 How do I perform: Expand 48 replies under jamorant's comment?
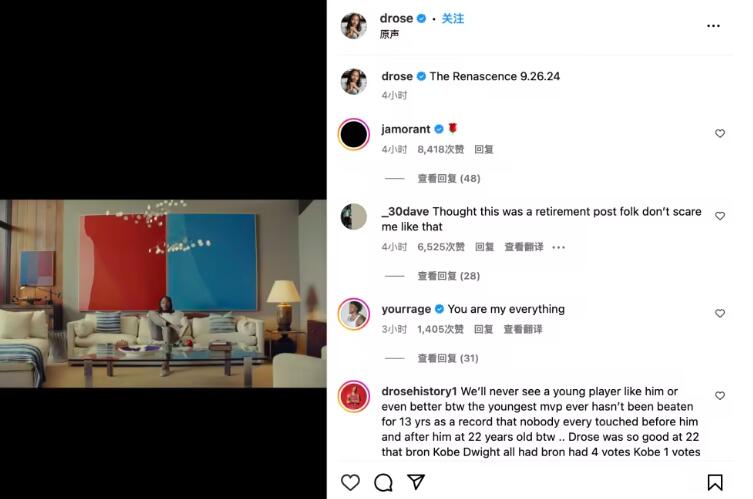pyautogui.click(x=449, y=179)
